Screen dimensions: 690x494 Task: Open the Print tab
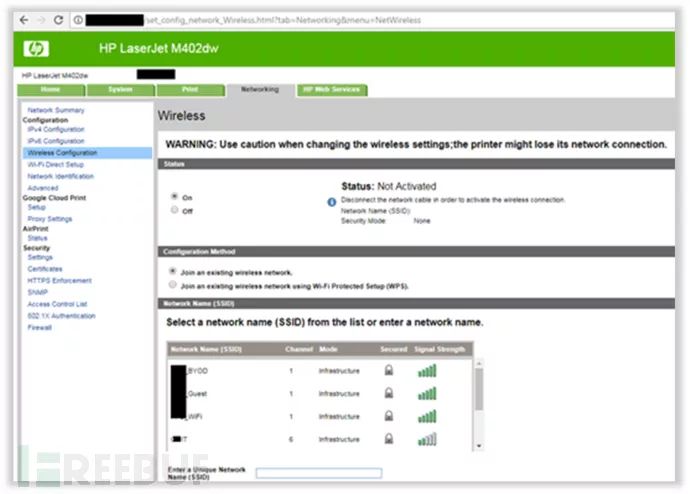[190, 90]
